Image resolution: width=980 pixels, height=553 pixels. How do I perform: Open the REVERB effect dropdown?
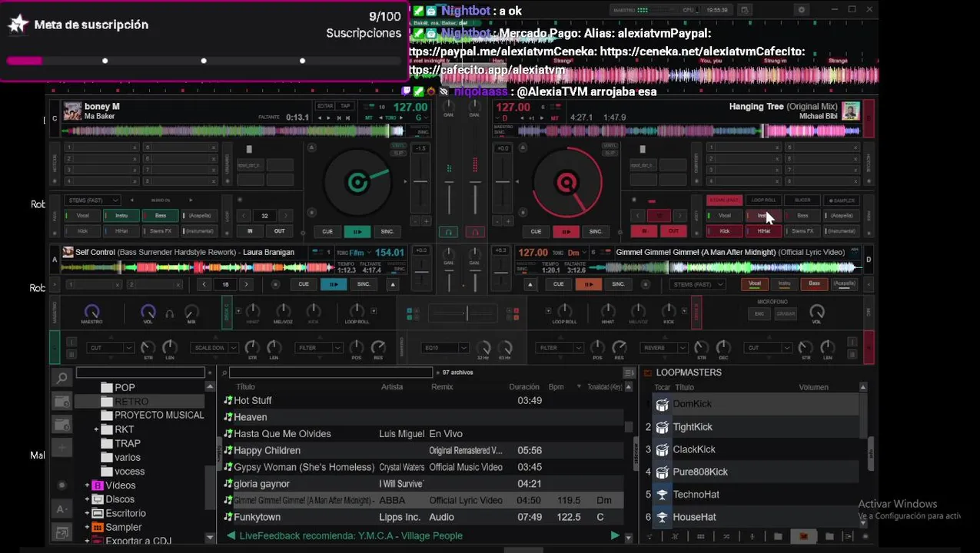click(x=665, y=348)
